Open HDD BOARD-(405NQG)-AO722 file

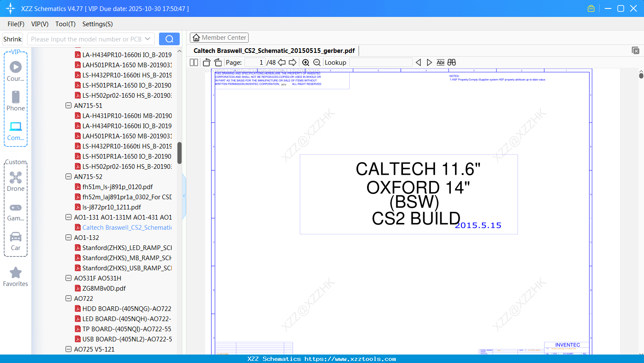[127, 308]
